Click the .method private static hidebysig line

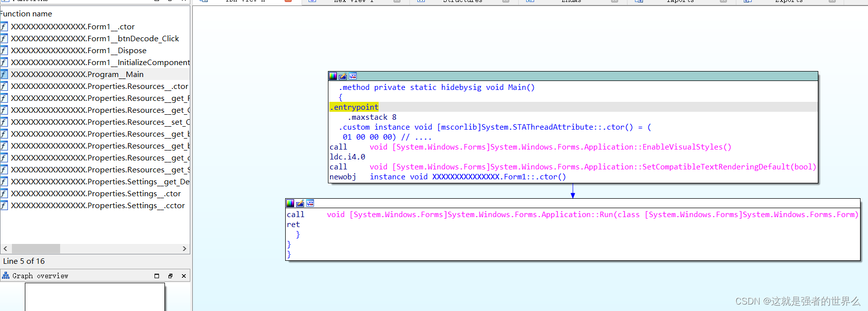437,87
